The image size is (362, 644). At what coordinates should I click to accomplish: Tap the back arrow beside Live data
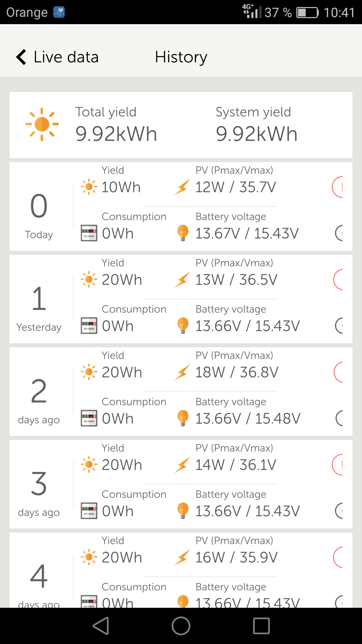(21, 57)
